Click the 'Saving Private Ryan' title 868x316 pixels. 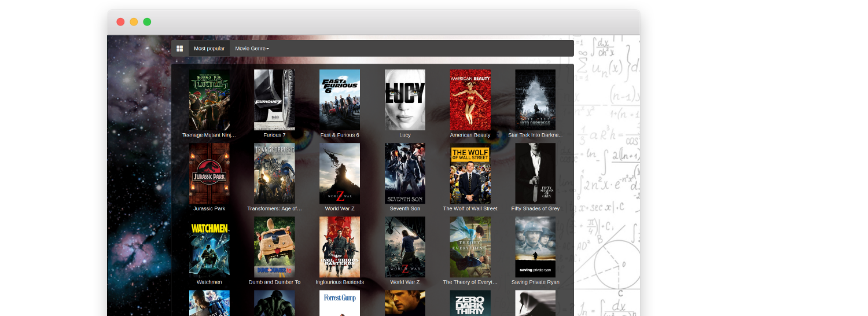(535, 282)
